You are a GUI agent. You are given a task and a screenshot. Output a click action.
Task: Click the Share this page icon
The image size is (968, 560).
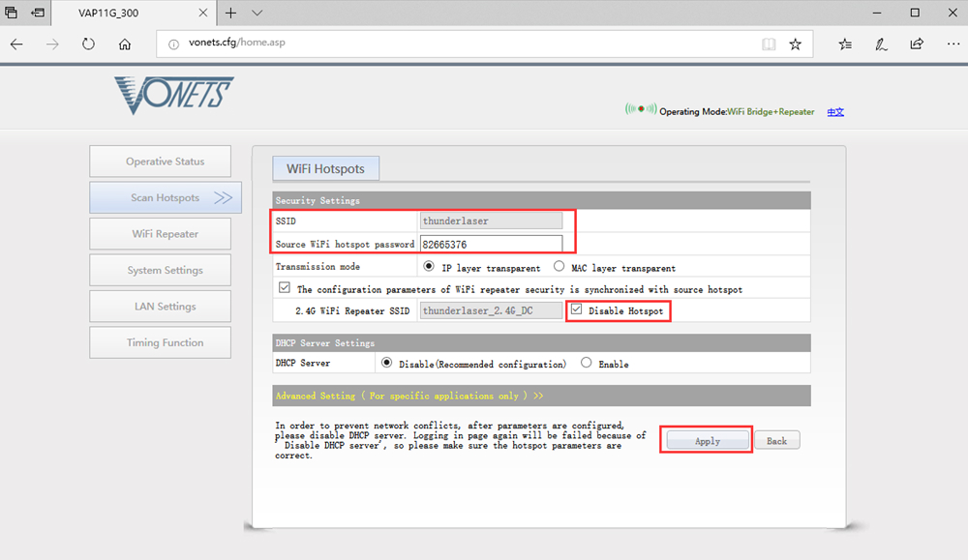coord(917,44)
